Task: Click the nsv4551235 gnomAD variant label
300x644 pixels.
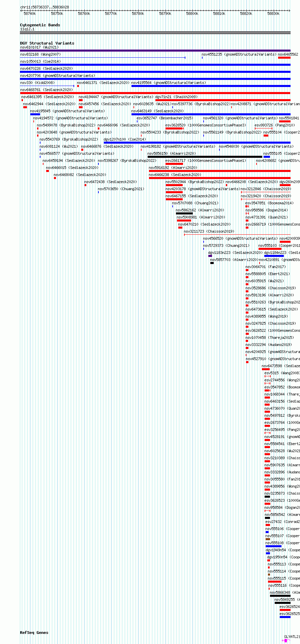Action: 239,54
